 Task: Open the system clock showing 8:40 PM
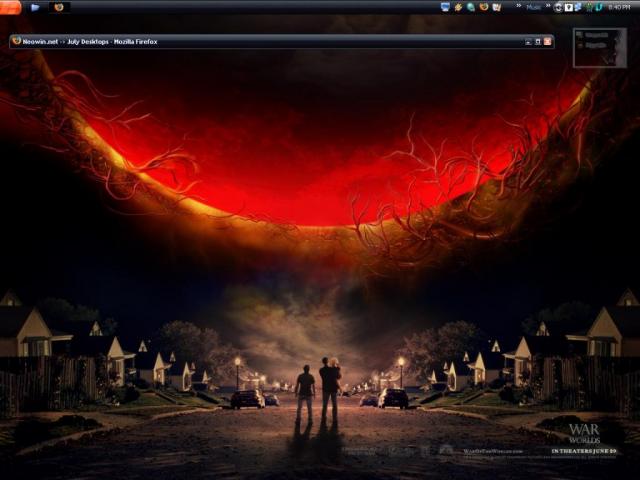click(x=619, y=7)
